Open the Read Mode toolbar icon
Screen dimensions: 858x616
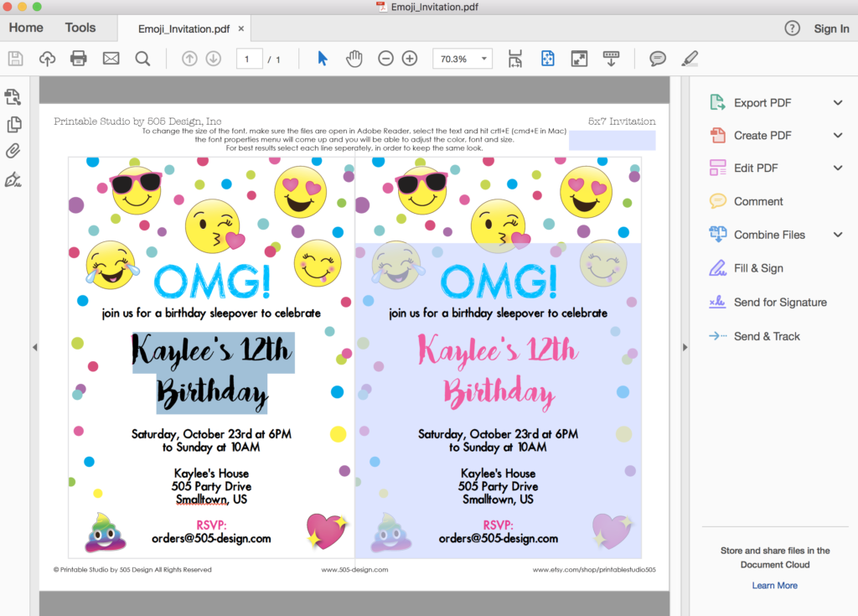pos(611,58)
